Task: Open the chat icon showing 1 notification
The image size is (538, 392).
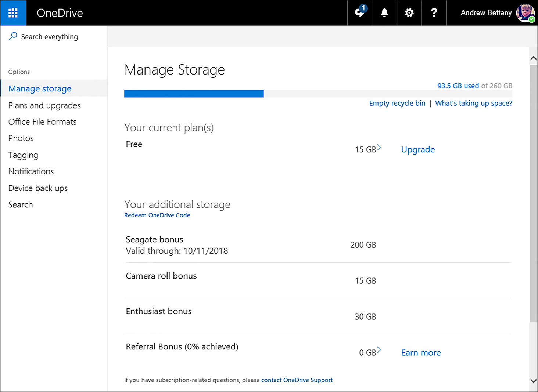Action: tap(360, 12)
